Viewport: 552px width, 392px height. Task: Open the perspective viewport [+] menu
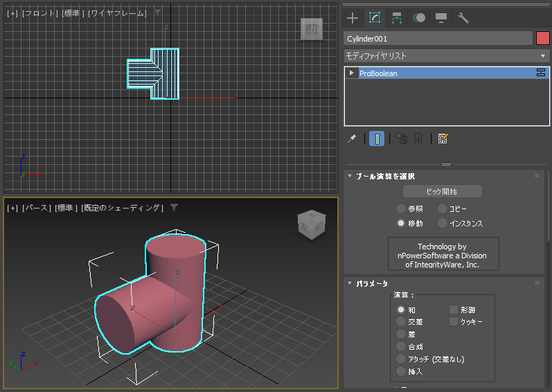[x=12, y=208]
